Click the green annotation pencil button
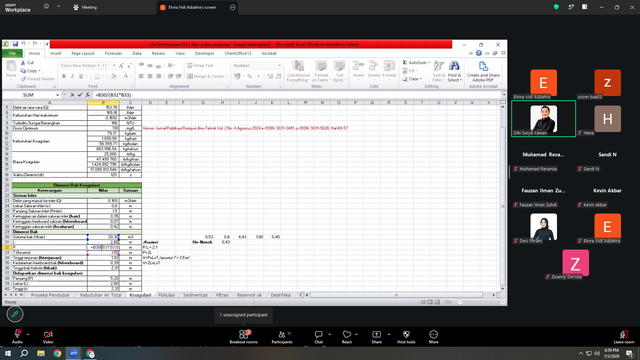Viewport: 640px width, 360px height. click(x=15, y=314)
